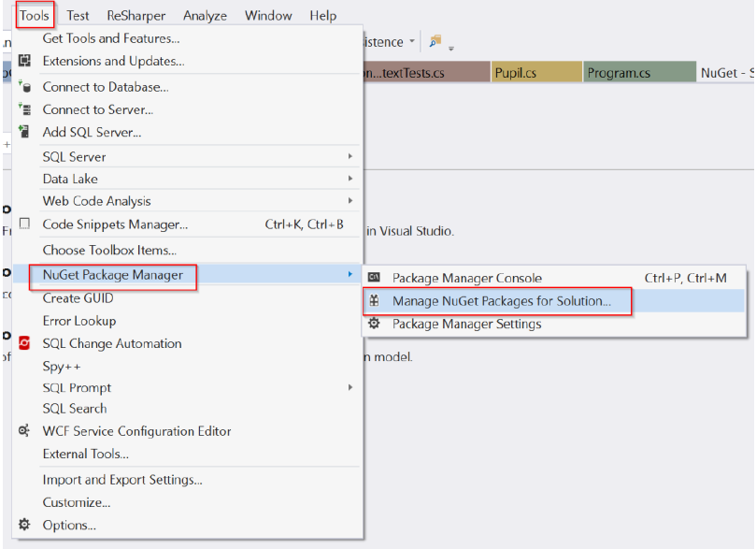The height and width of the screenshot is (549, 756).
Task: Click the Connect to Database icon
Action: 24,86
